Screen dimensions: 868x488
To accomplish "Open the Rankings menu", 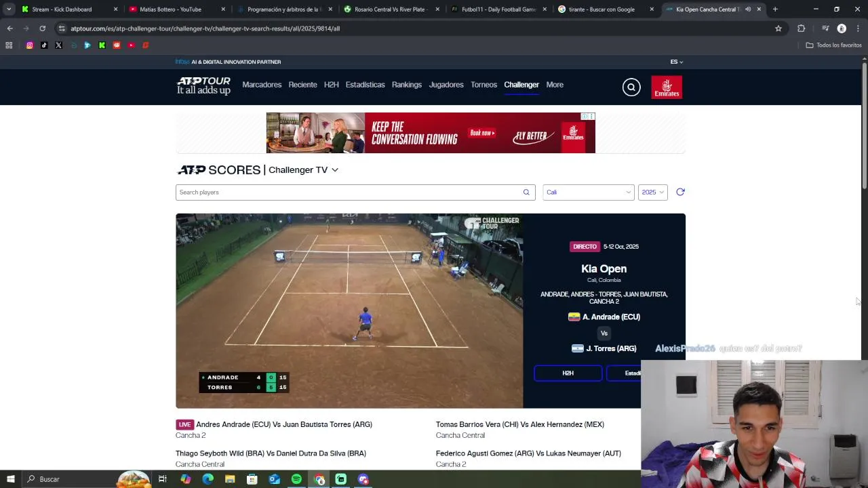I will coord(406,85).
